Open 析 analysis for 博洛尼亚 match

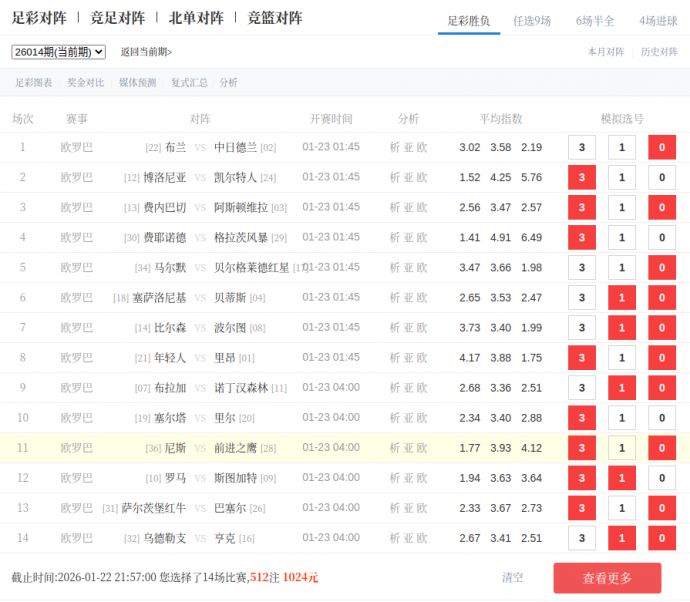click(394, 178)
